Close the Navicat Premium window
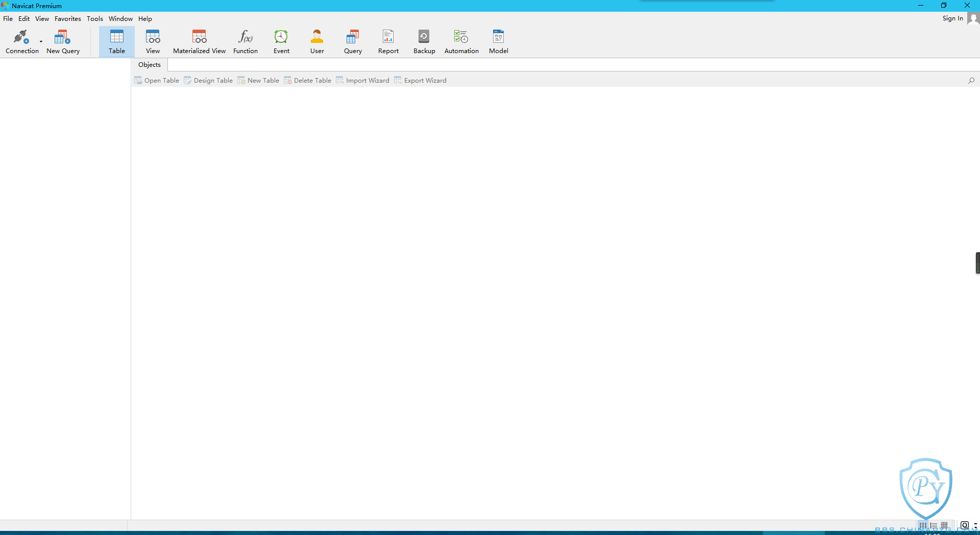The width and height of the screenshot is (980, 535). pyautogui.click(x=967, y=6)
